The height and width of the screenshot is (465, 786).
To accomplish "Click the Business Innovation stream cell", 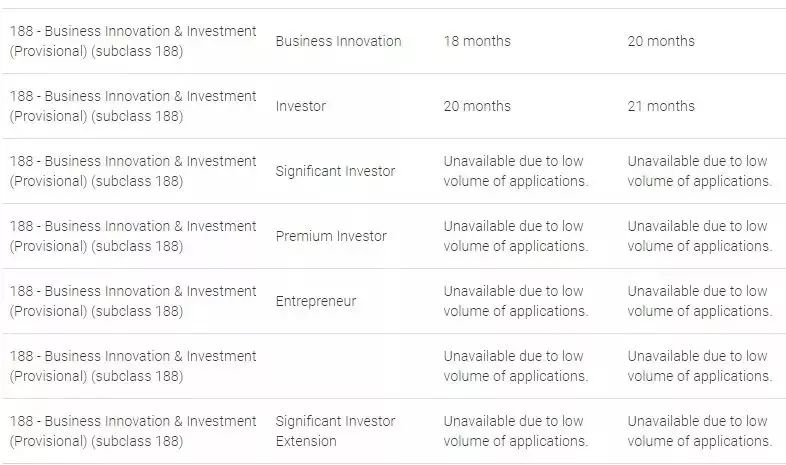I will click(x=338, y=41).
